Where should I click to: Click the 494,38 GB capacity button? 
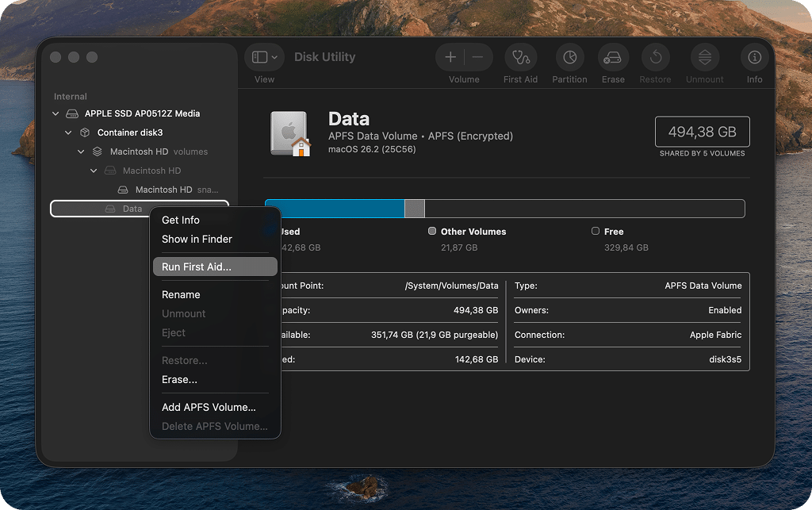[x=702, y=131]
